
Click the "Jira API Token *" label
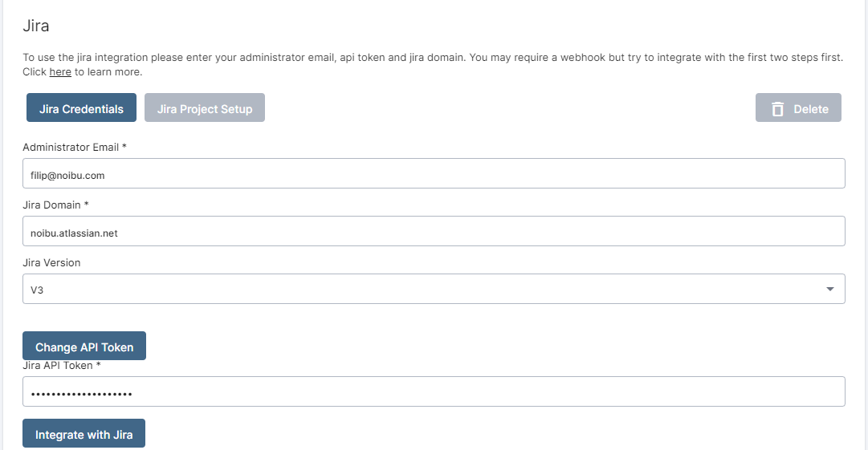click(62, 366)
